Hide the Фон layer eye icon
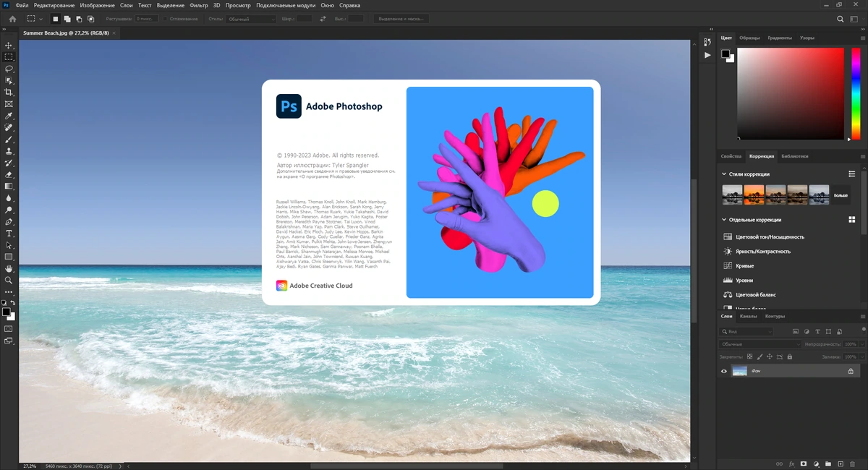The image size is (868, 470). point(723,371)
